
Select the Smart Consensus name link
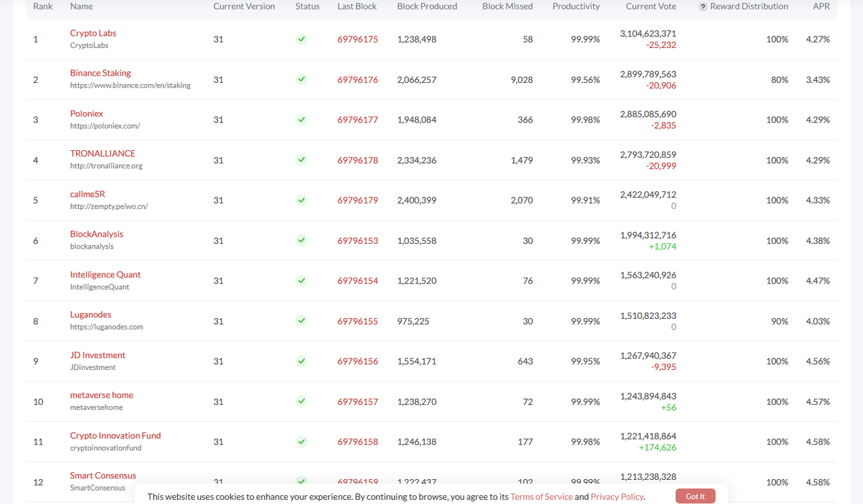click(103, 476)
